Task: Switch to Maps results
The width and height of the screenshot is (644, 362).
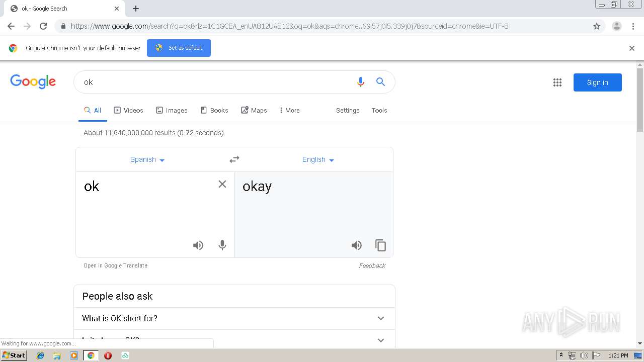Action: point(254,111)
